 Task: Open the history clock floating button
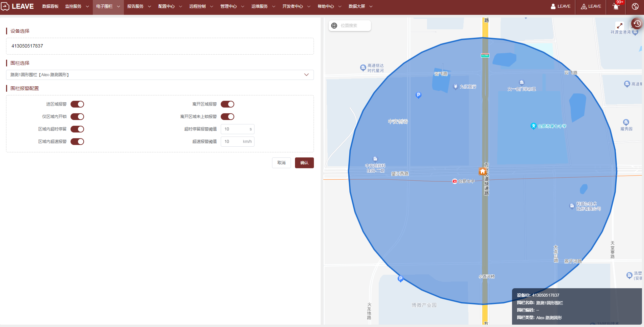(x=637, y=24)
